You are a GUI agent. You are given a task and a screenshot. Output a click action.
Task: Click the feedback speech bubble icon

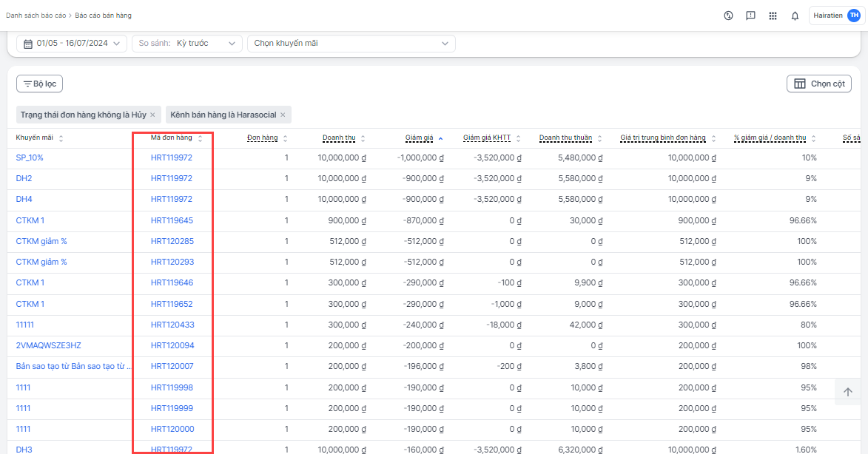750,16
